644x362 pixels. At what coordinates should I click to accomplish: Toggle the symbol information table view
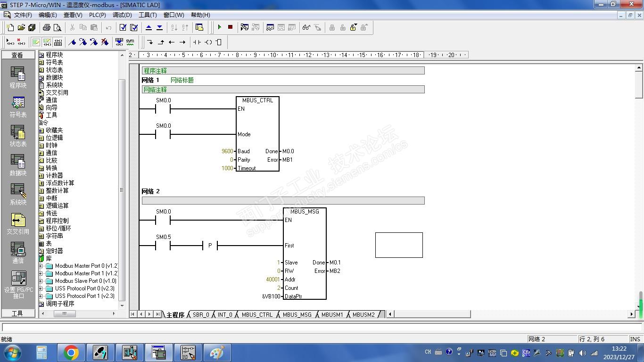click(58, 42)
